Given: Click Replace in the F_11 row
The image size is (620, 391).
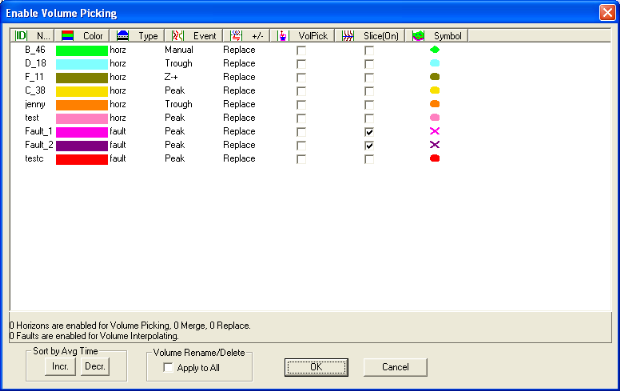Looking at the screenshot, I should (x=239, y=77).
